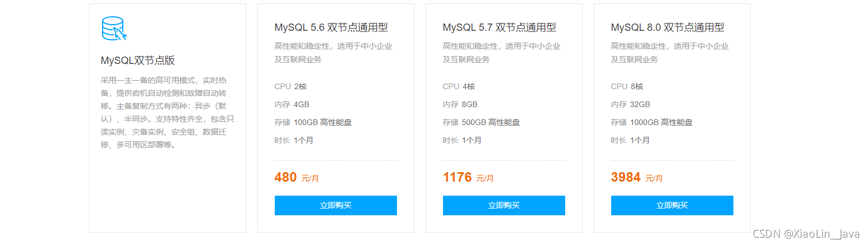Click the 时长 1个月 in MySQL 5.6 card
The width and height of the screenshot is (868, 245).
[x=294, y=140]
